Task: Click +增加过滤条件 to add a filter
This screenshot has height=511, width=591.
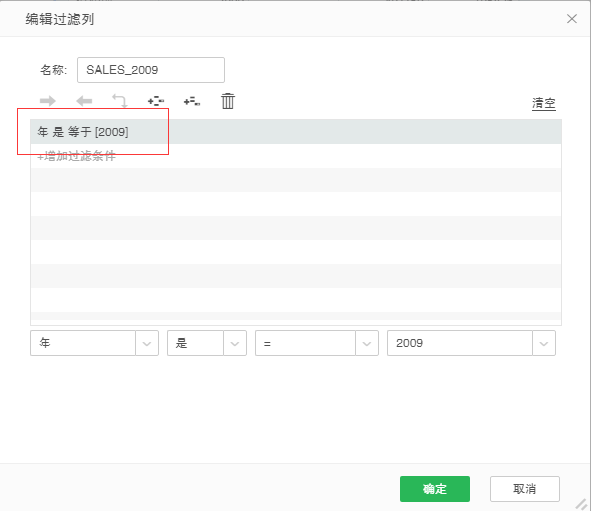Action: tap(77, 156)
